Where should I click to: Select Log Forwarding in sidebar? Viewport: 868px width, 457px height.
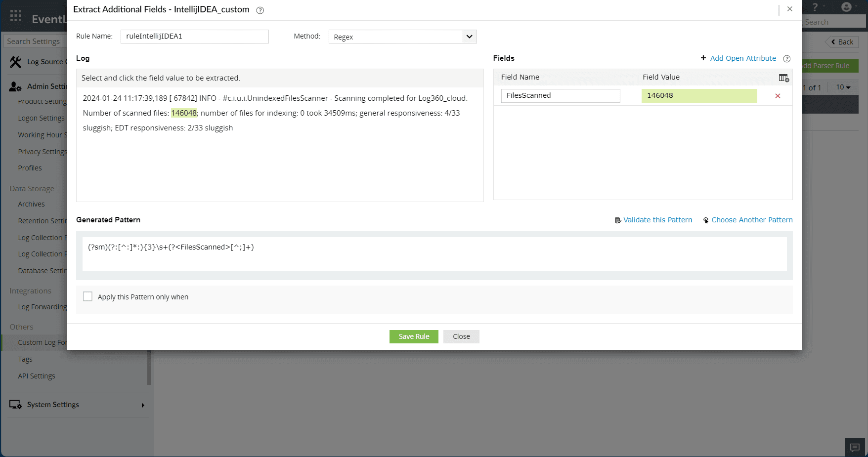(42, 307)
